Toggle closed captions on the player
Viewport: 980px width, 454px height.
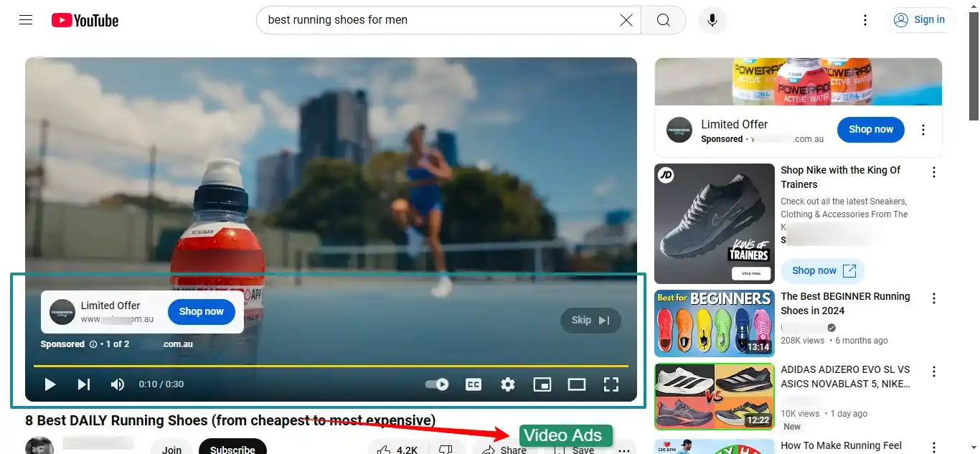[473, 384]
